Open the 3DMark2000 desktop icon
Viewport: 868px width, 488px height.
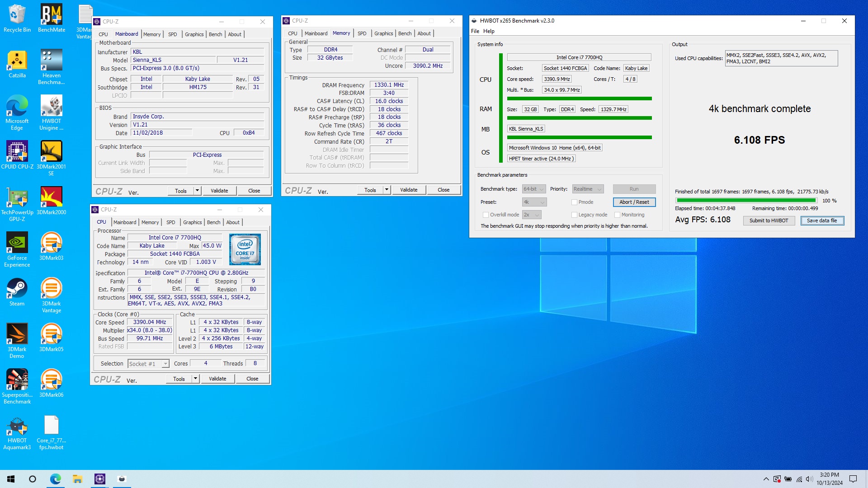(x=52, y=201)
